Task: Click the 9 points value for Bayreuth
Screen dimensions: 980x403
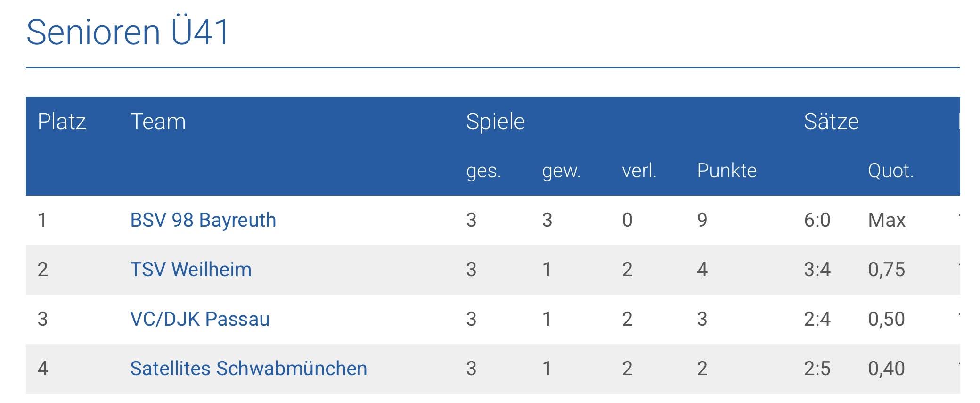Action: 702,220
